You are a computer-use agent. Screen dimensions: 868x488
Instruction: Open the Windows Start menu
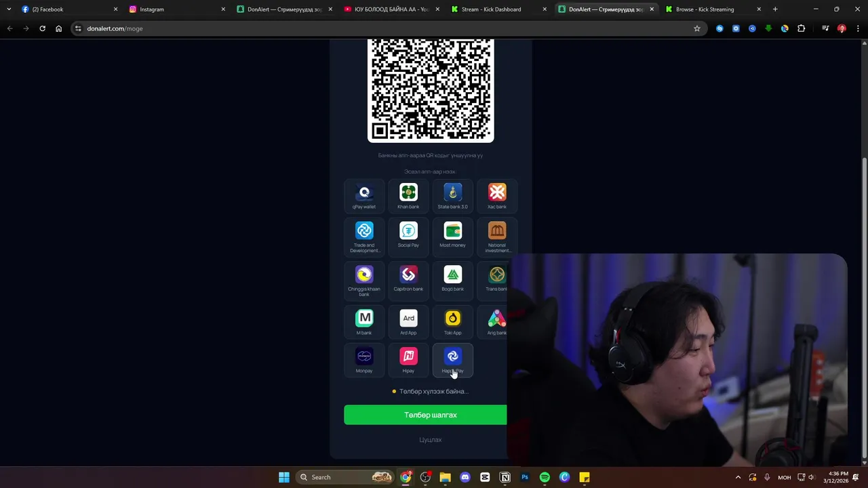[x=284, y=477]
